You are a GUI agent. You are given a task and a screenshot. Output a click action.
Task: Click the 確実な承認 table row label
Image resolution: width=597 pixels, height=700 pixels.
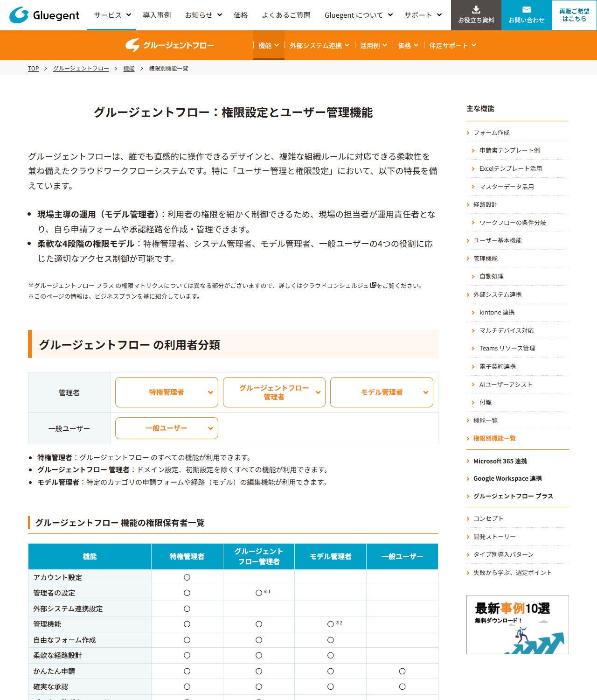(x=50, y=686)
